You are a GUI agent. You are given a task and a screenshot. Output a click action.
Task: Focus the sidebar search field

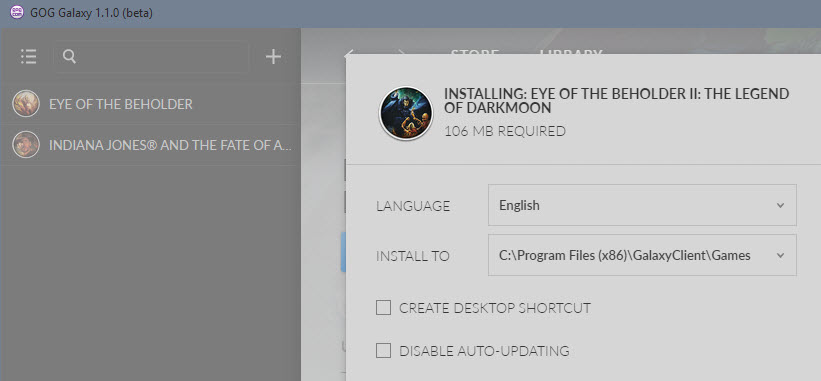pos(151,57)
